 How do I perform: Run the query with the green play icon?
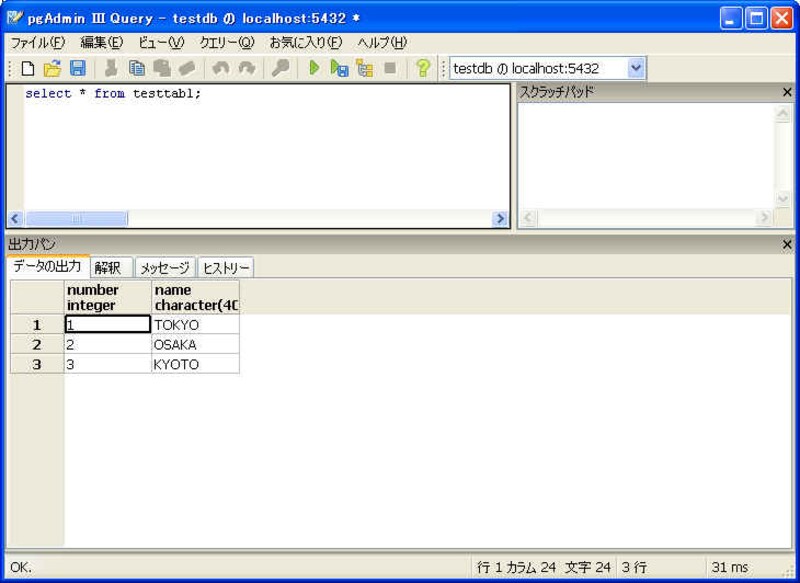(314, 69)
